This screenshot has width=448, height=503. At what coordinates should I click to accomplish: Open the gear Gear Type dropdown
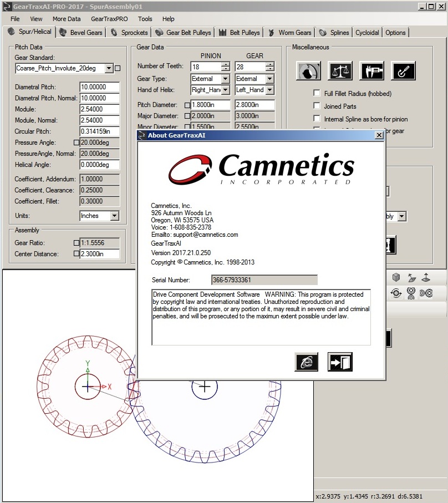tap(270, 79)
